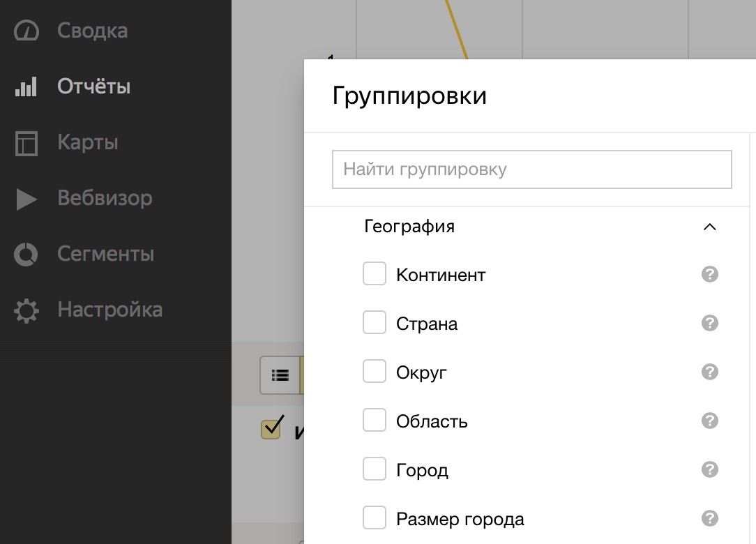Click the Найти группировку search field

click(532, 169)
